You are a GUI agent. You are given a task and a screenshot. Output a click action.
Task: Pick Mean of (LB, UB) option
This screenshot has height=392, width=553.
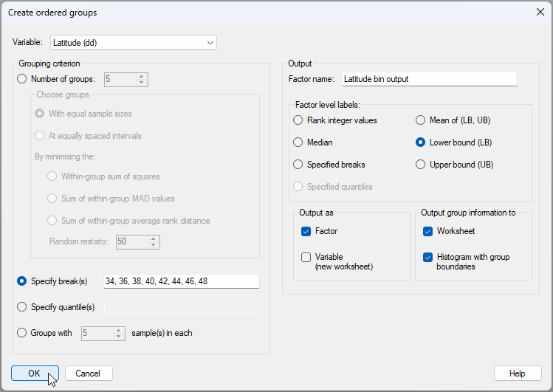(421, 120)
